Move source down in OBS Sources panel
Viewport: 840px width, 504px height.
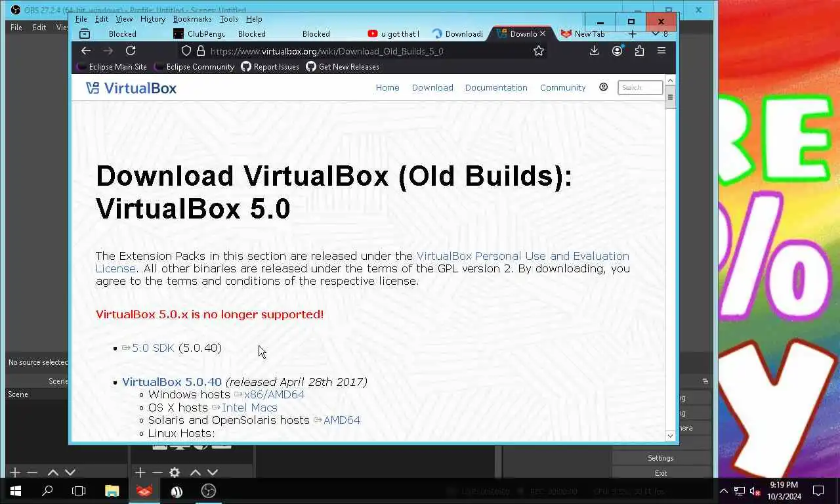213,472
